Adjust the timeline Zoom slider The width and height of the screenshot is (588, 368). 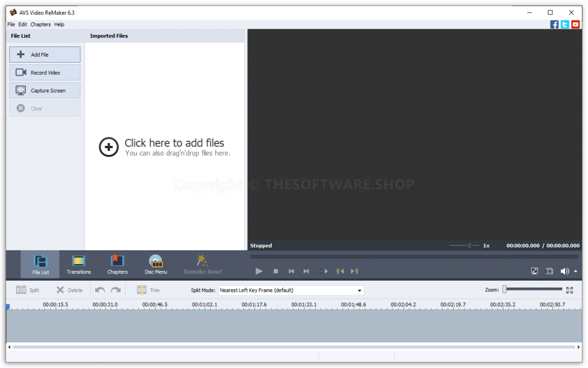click(x=532, y=289)
